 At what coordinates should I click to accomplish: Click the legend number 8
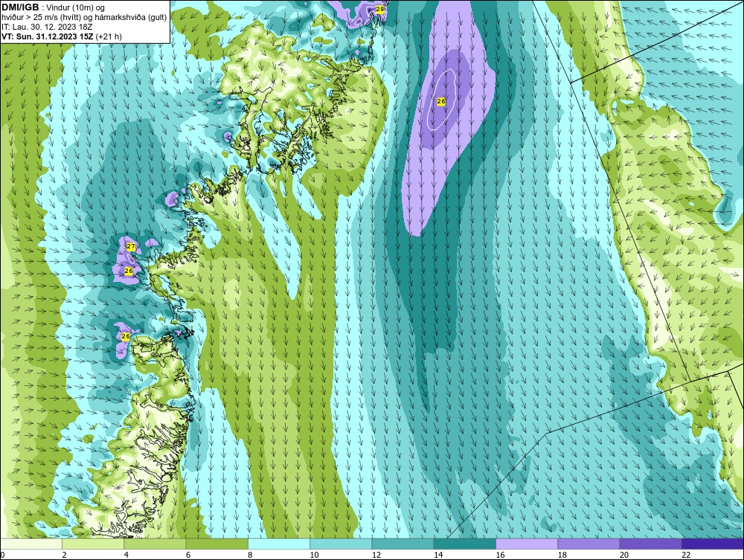[250, 555]
